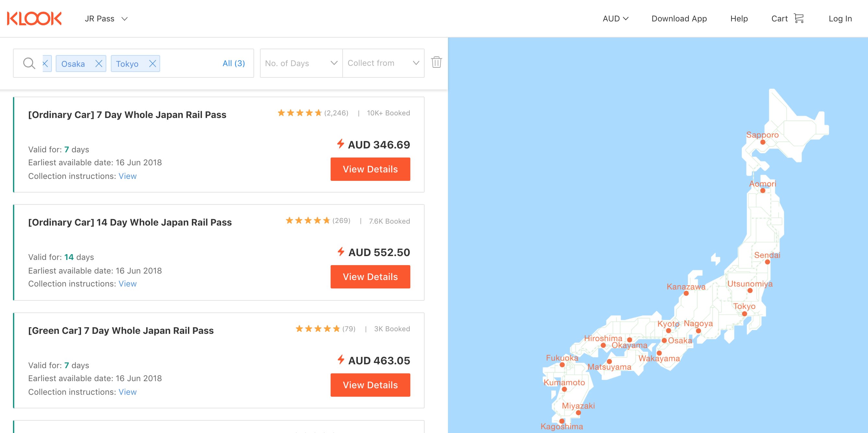Remove the partially hidden city tag
868x433 pixels.
pos(45,63)
